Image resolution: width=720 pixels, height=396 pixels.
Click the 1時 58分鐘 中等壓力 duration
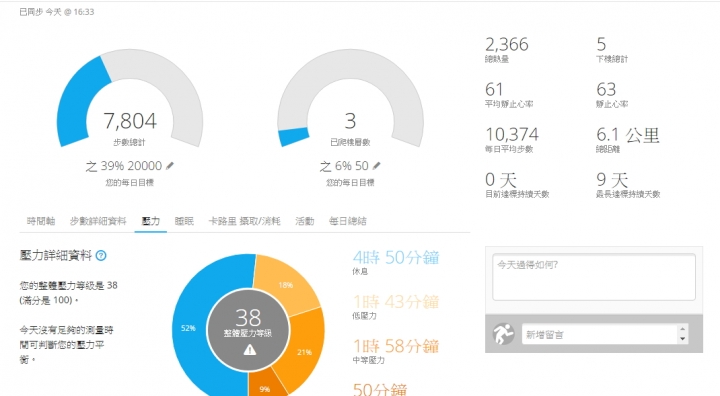pos(396,346)
